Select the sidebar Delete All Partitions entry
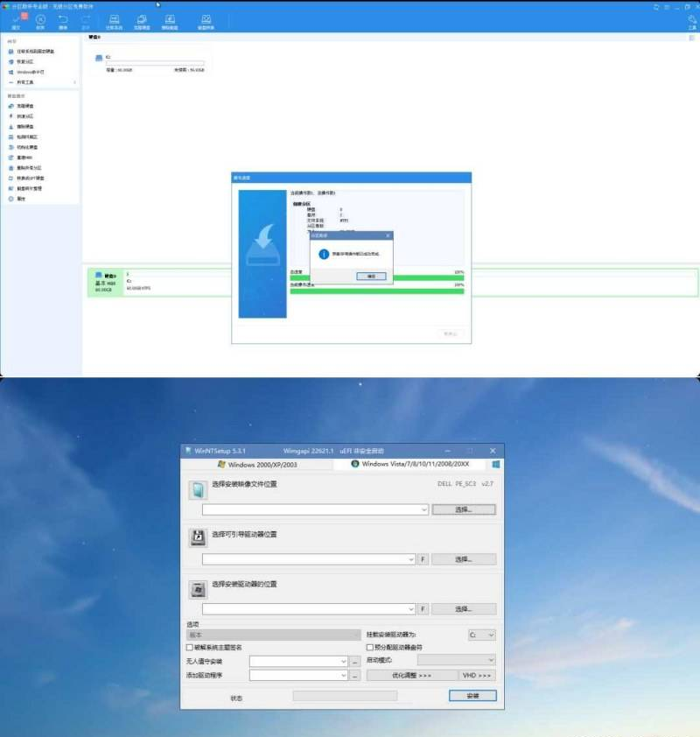This screenshot has height=737, width=700. (24, 168)
